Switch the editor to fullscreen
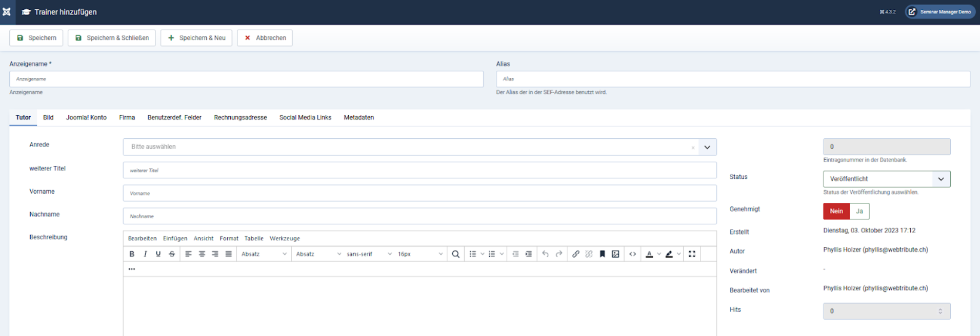This screenshot has height=336, width=980. (692, 254)
